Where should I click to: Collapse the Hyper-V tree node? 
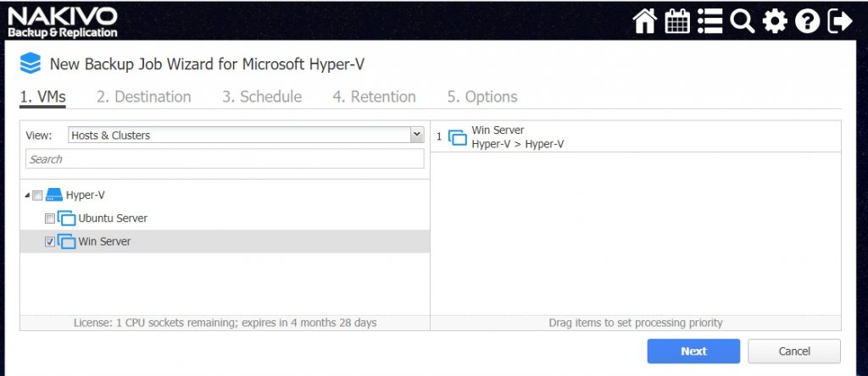27,196
